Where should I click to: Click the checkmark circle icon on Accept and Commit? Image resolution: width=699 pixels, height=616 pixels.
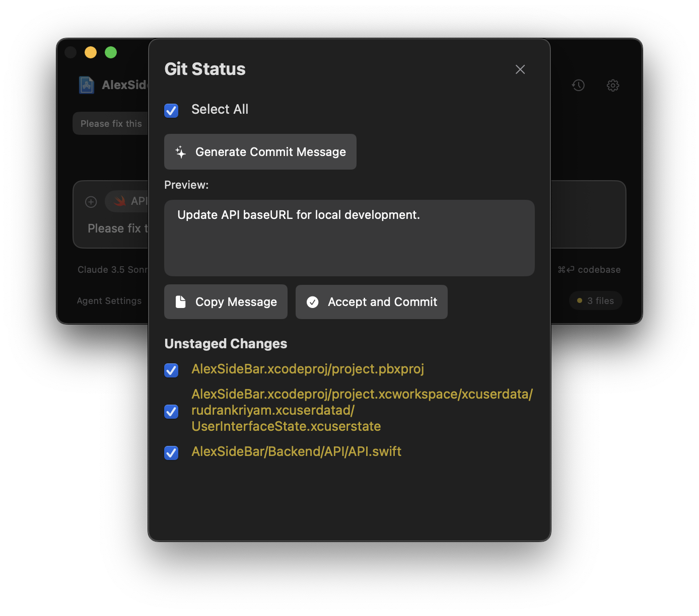[312, 301]
